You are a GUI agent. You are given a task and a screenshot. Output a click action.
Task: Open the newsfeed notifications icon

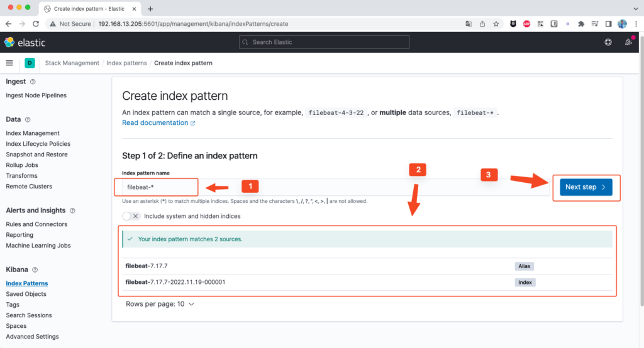coord(628,42)
